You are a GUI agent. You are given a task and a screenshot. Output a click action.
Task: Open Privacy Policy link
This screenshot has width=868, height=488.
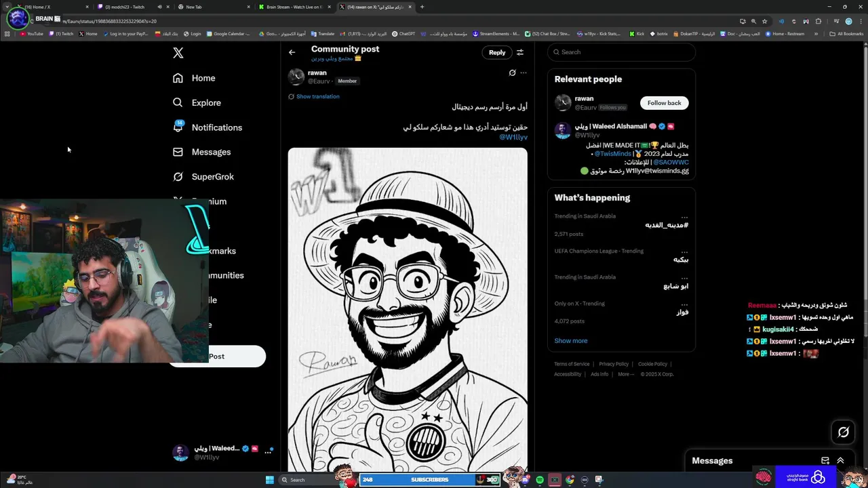pyautogui.click(x=614, y=364)
